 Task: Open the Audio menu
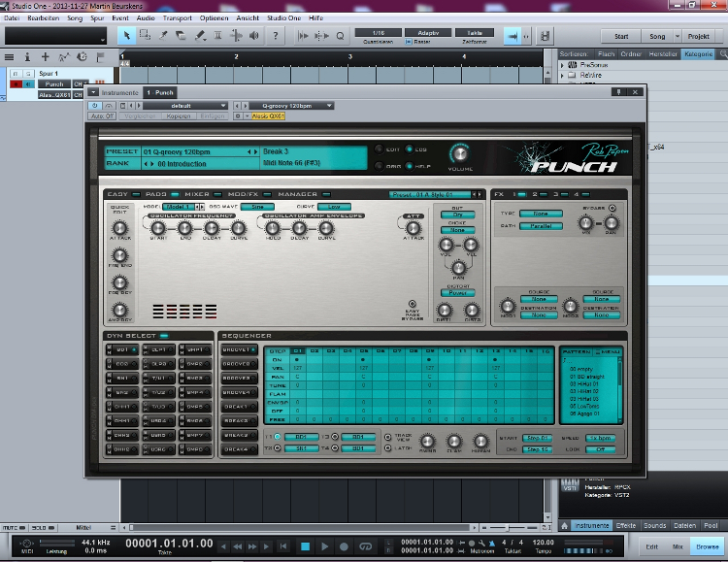coord(146,18)
